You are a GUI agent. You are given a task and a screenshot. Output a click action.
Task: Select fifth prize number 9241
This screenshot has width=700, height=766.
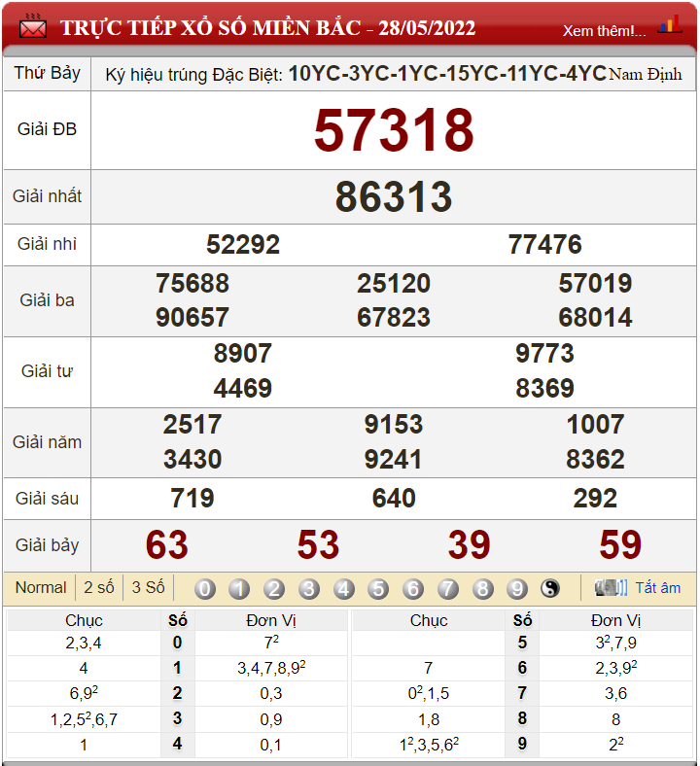[x=394, y=459]
